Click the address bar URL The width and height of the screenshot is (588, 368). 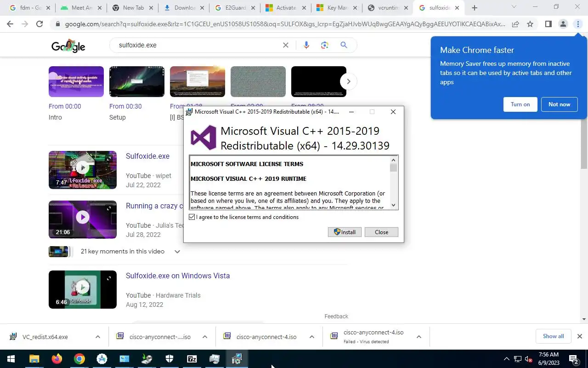tap(285, 24)
